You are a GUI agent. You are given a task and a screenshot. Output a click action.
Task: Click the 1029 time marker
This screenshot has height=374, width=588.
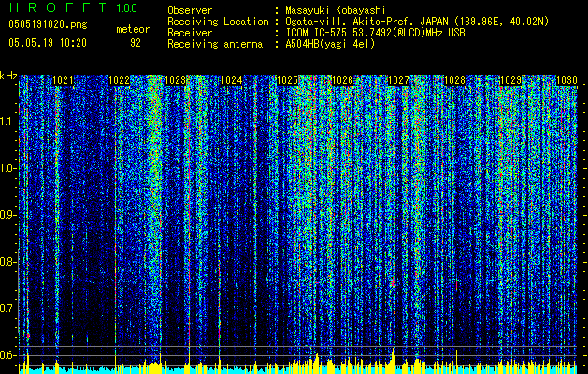tap(511, 80)
